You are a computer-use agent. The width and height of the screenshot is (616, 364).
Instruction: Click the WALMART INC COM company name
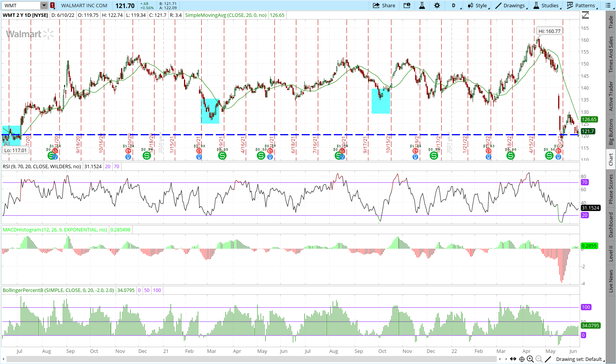(x=84, y=5)
